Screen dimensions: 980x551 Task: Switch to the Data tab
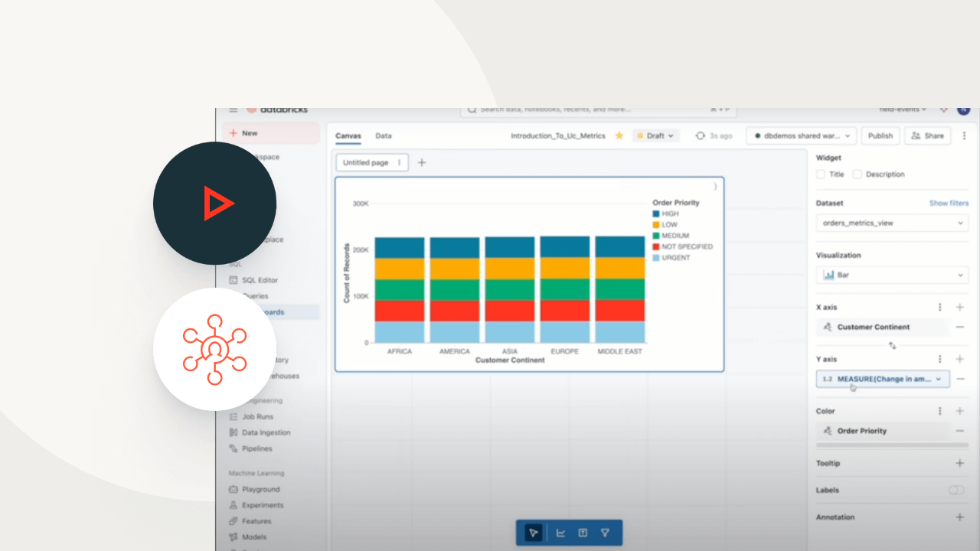point(384,135)
